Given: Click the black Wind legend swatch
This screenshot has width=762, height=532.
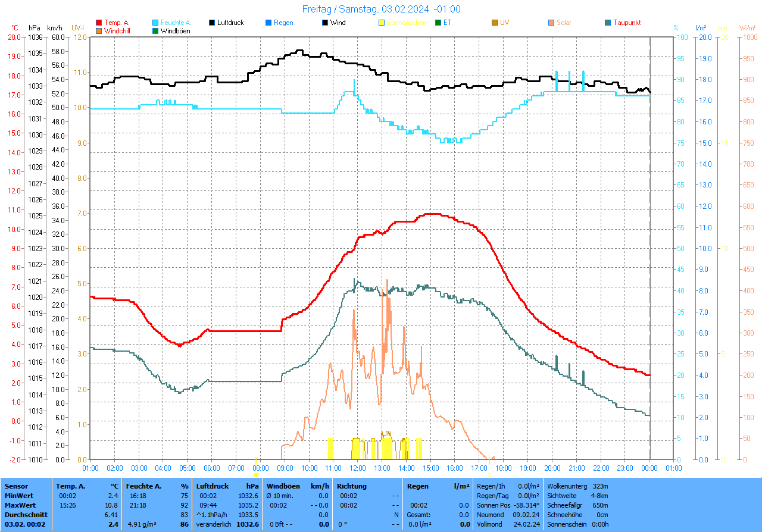Looking at the screenshot, I should 325,23.
